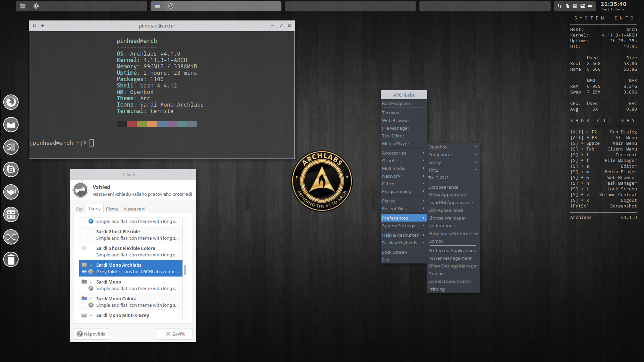Expand the Openbox preferences submenu

pos(453,147)
